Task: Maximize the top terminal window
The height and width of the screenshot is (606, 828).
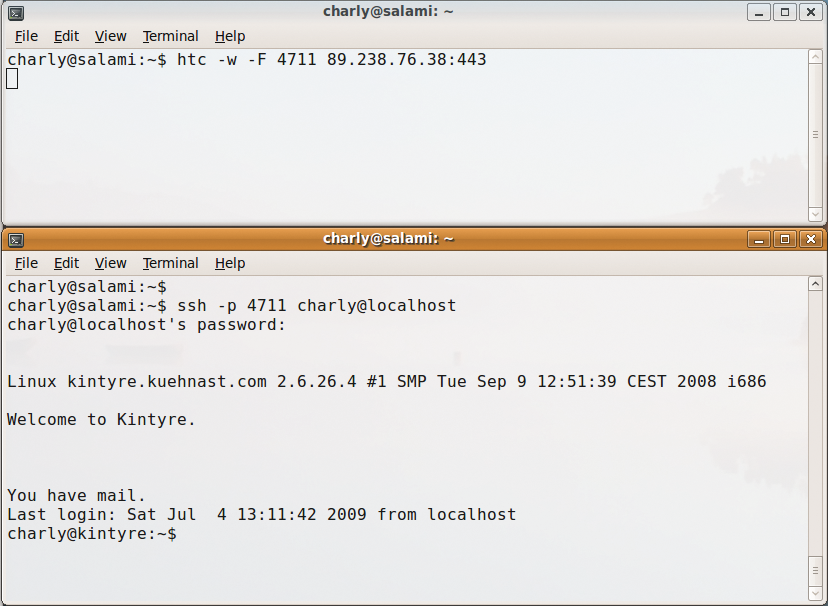Action: click(785, 12)
